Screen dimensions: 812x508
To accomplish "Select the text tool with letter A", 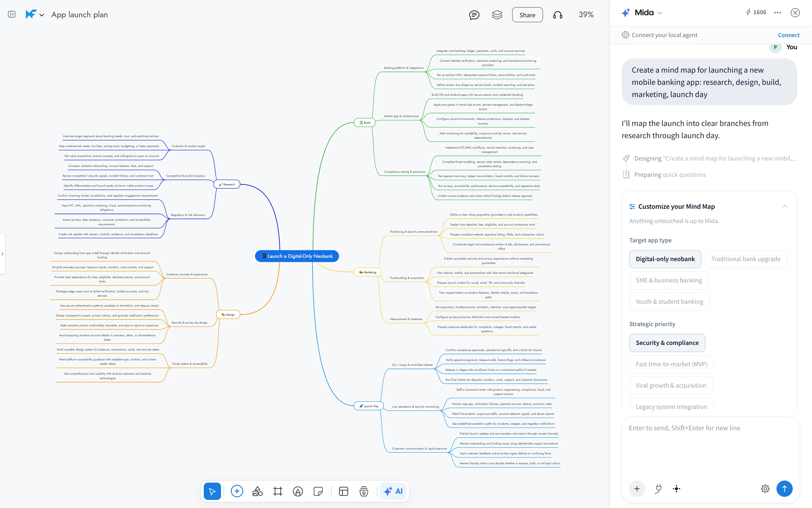I will [298, 491].
